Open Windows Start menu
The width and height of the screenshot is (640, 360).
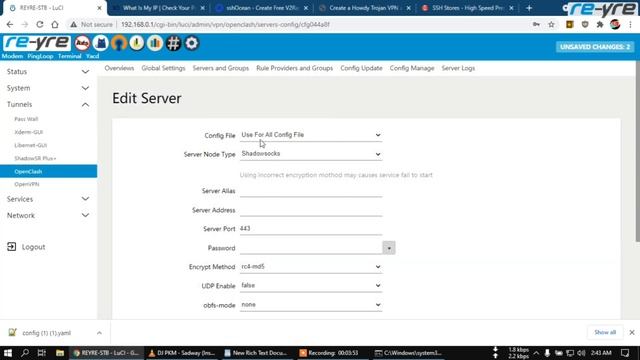coord(8,353)
